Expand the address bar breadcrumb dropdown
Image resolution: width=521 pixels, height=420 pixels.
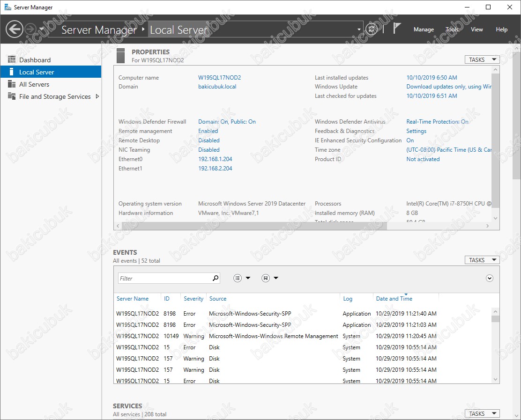click(359, 29)
